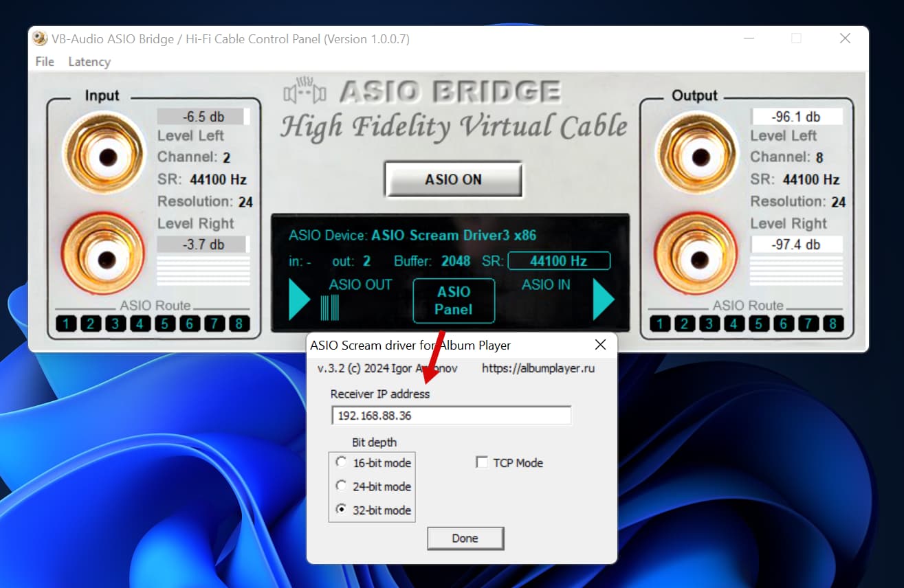Click the ASIO IN play arrow
The width and height of the screenshot is (904, 588).
point(604,299)
